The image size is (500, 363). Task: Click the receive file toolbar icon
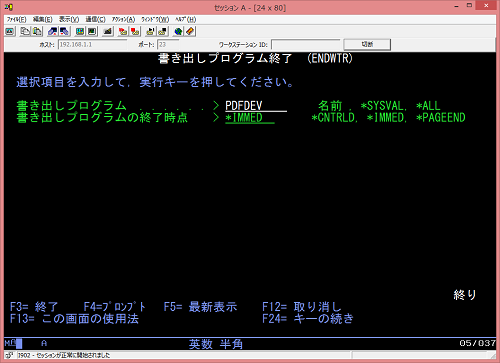(64, 31)
